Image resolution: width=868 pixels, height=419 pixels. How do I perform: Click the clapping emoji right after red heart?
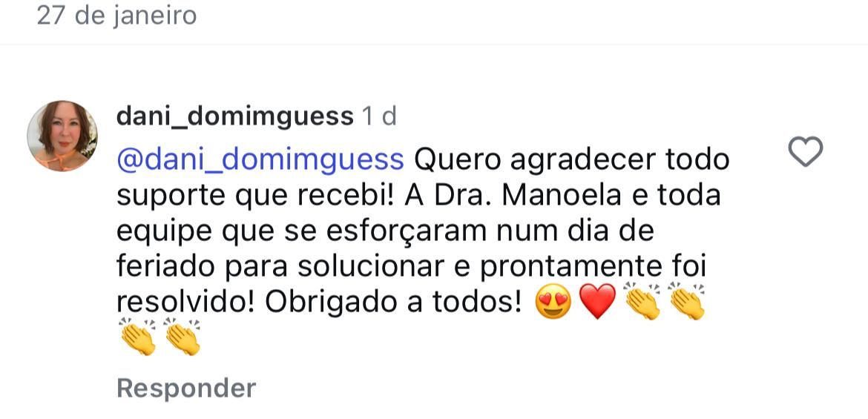[642, 302]
